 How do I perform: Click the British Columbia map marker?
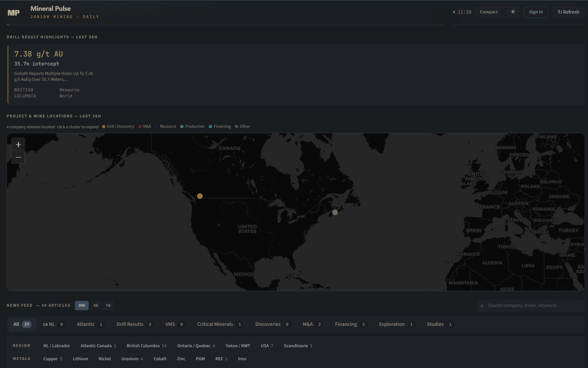[200, 196]
